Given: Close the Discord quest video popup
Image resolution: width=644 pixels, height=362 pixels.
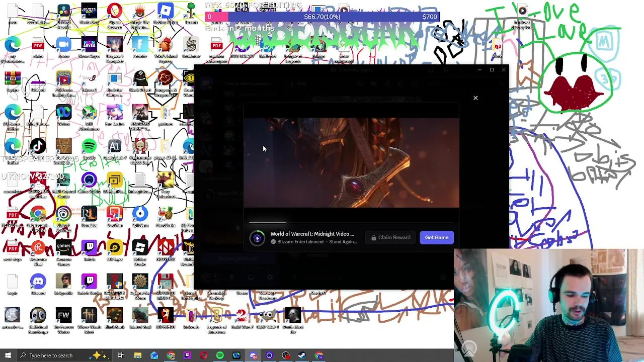Looking at the screenshot, I should (475, 98).
